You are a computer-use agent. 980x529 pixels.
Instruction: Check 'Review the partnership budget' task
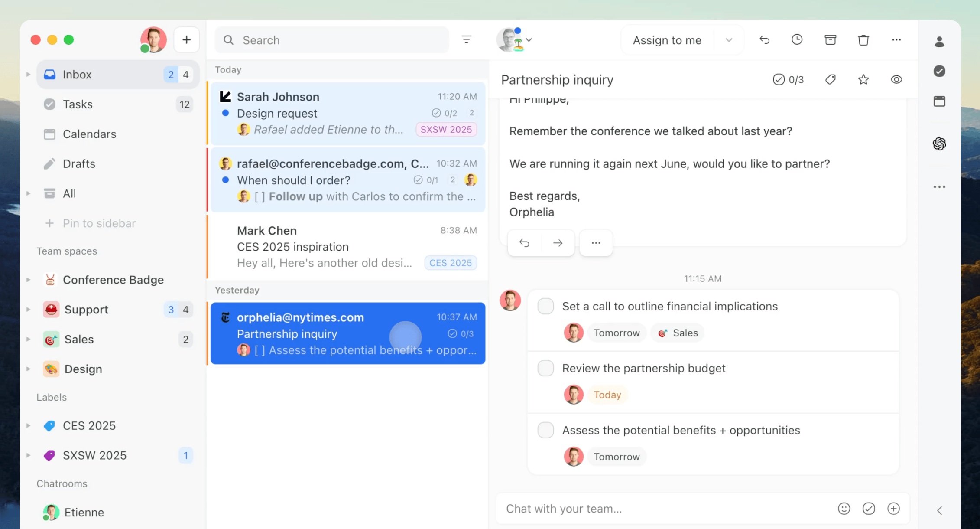pos(545,368)
